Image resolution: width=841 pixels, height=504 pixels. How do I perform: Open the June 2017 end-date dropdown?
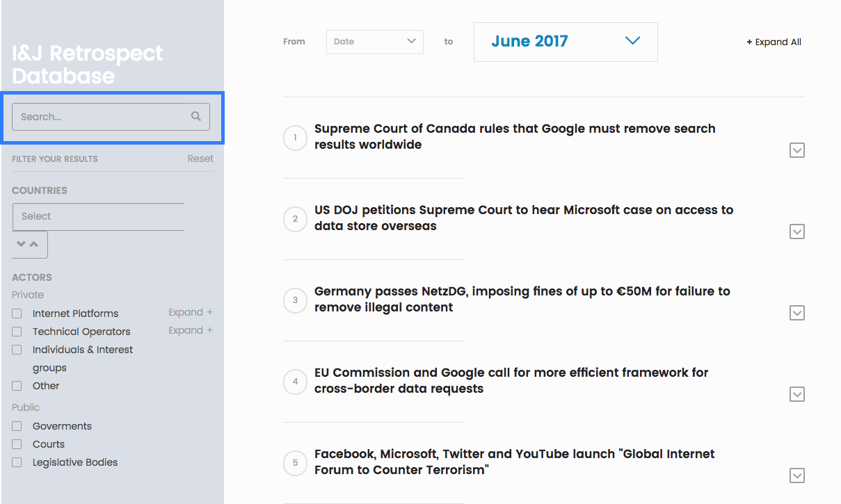tap(566, 42)
